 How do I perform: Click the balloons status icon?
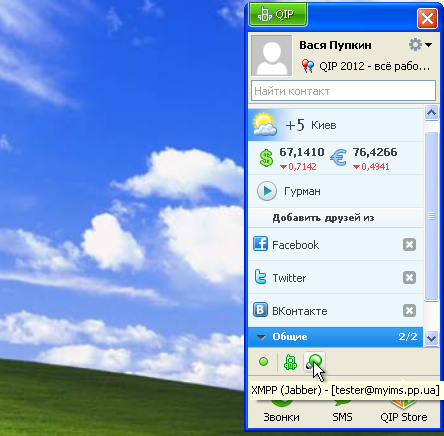tap(308, 66)
